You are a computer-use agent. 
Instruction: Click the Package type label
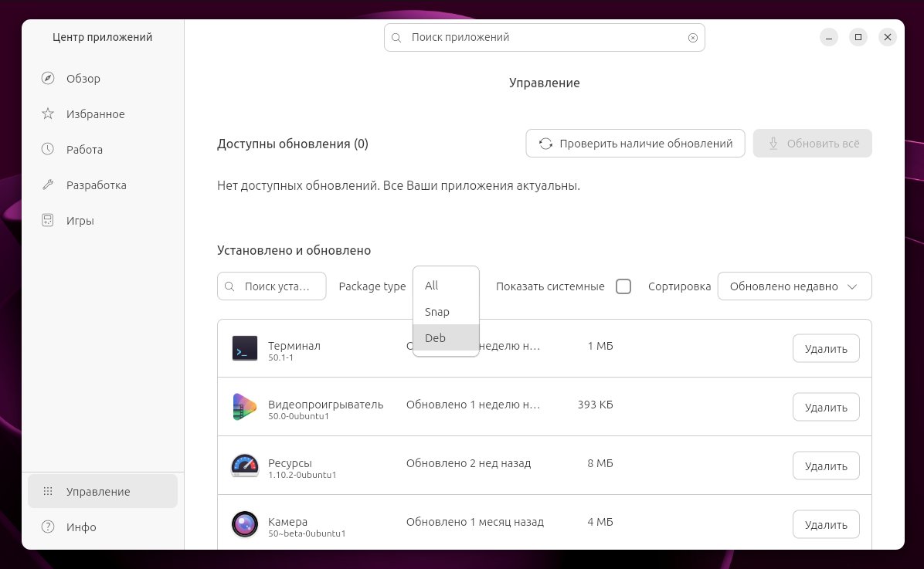372,286
